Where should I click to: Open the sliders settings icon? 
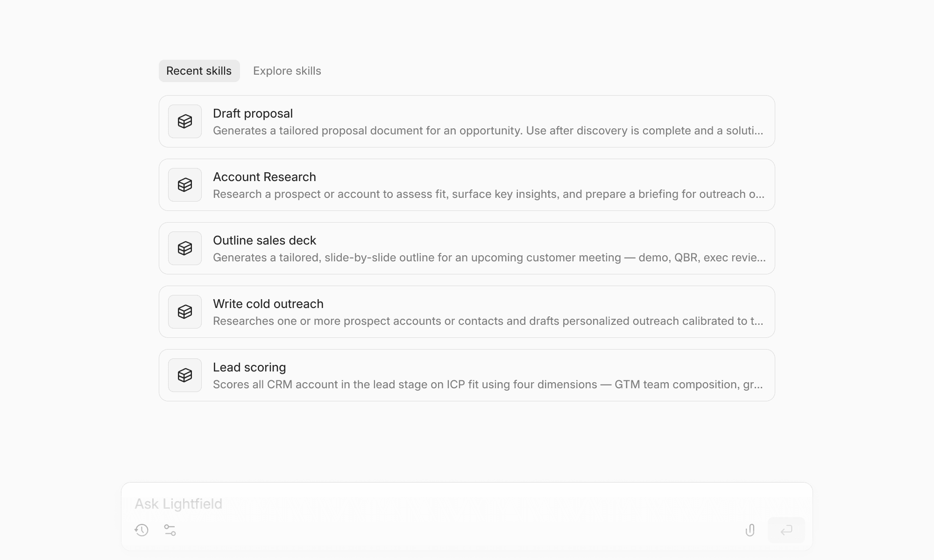coord(170,530)
